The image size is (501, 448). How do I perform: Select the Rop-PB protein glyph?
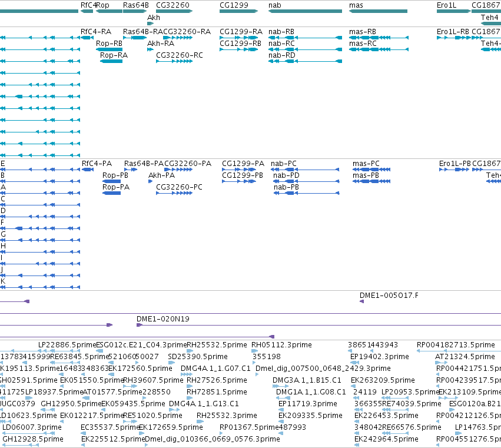[111, 181]
